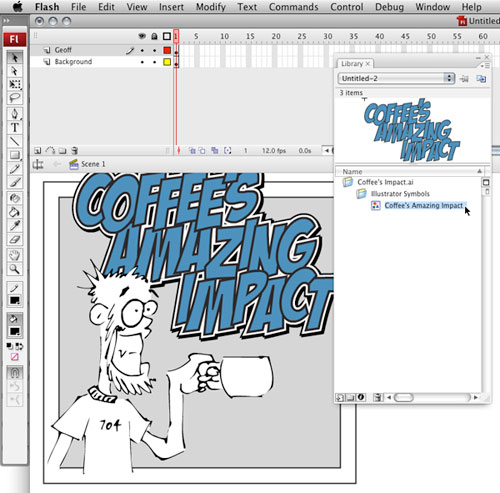Click the 12.0 fps frame rate
Image resolution: width=500 pixels, height=493 pixels.
[274, 151]
